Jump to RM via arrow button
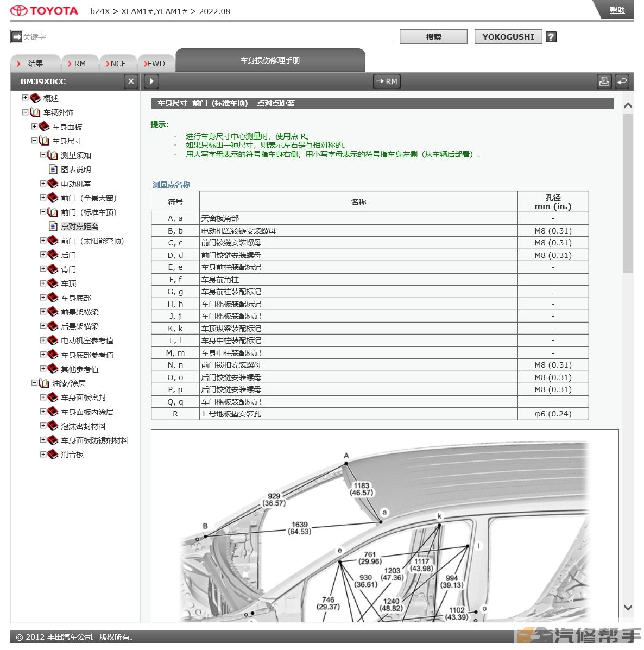The height and width of the screenshot is (650, 644). pyautogui.click(x=387, y=81)
